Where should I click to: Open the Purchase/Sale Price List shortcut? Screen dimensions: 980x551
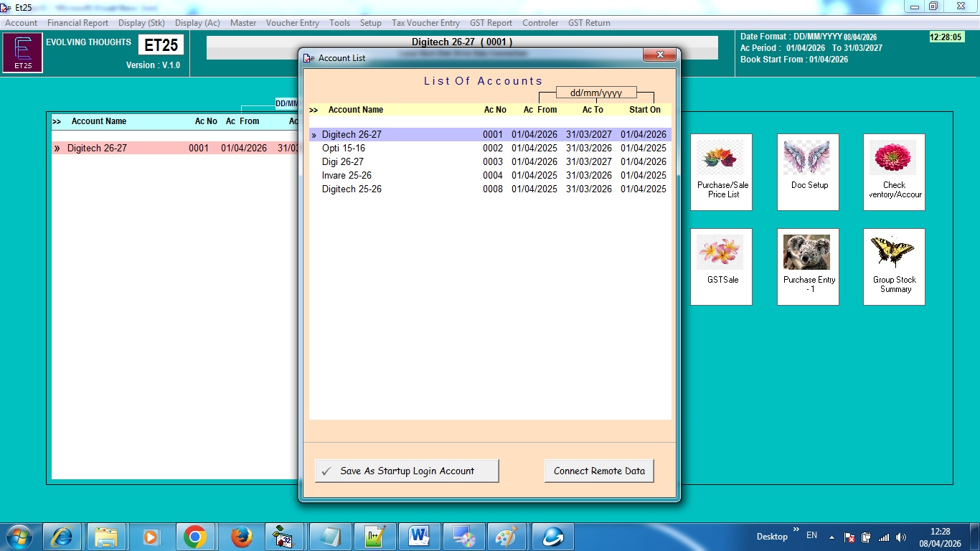(721, 171)
